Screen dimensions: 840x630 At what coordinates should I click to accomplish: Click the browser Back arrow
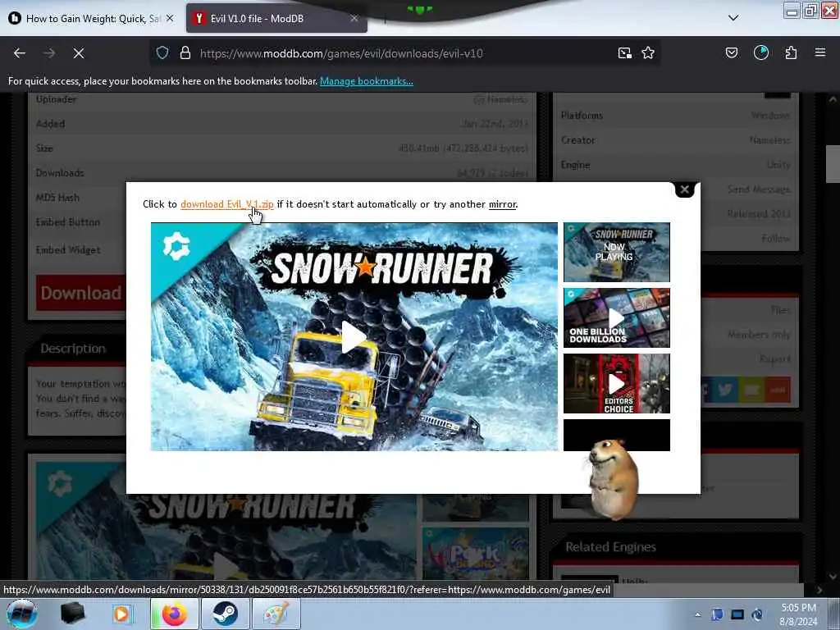20,53
